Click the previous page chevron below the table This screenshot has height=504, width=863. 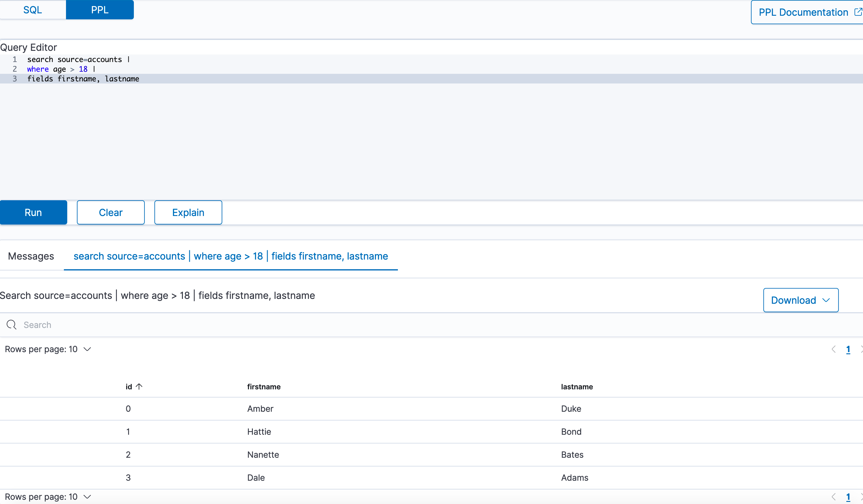pos(834,497)
